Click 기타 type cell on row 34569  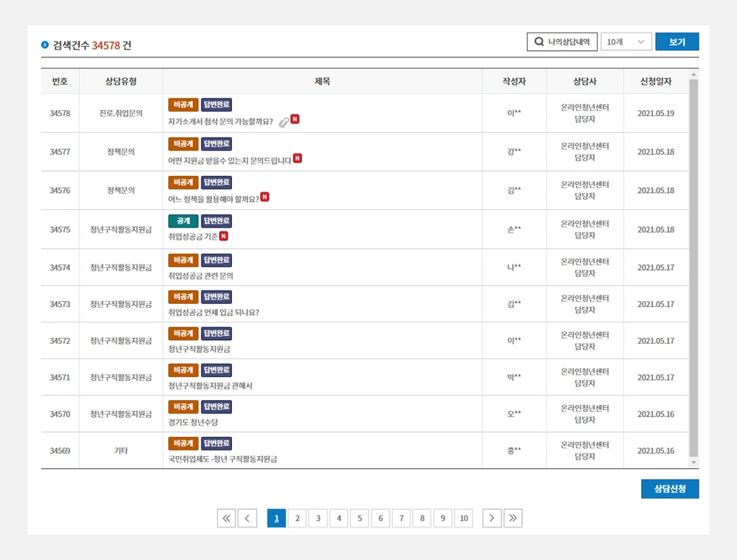pyautogui.click(x=121, y=450)
